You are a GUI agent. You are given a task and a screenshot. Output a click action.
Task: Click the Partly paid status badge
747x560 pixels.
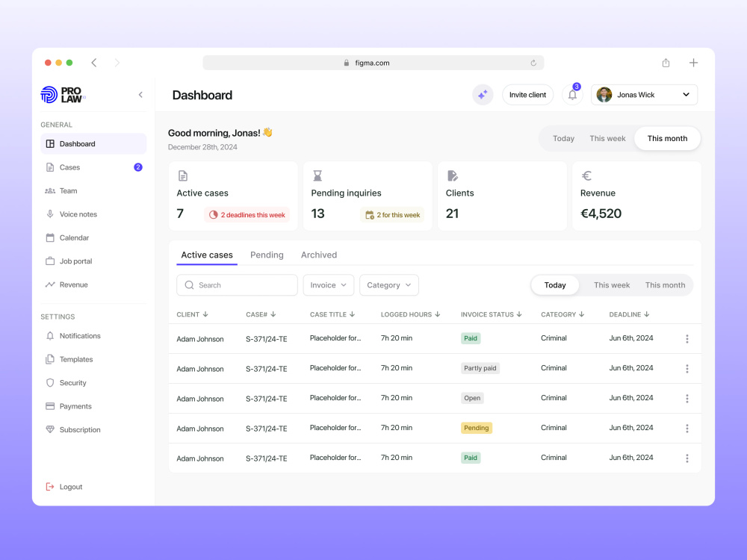pyautogui.click(x=480, y=368)
